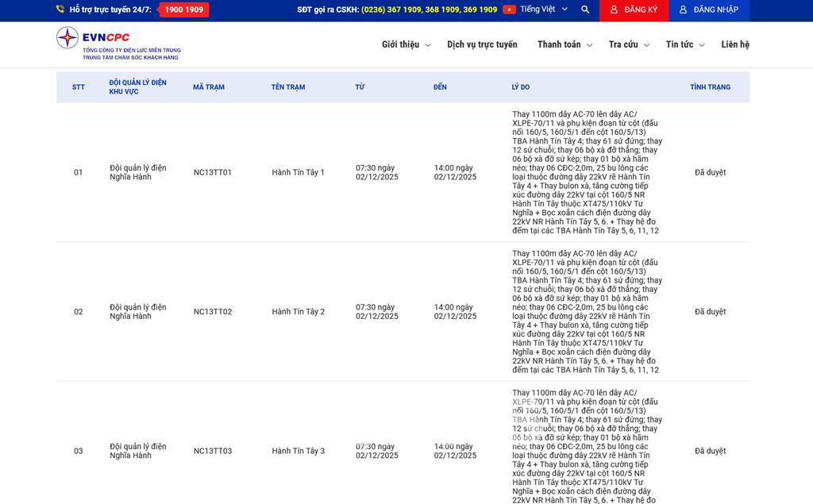Click the phone support icon
Viewport: 813px width, 504px height.
point(60,10)
